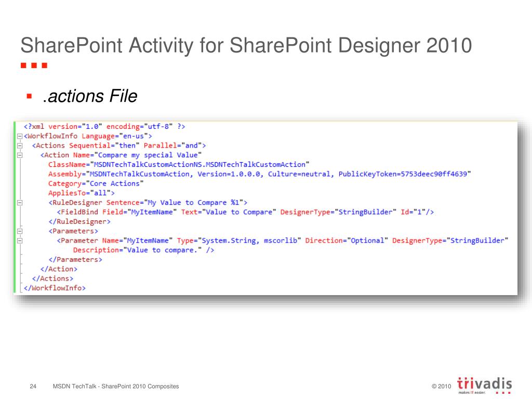Click the Sequential="then" attribute
532x399 pixels.
pos(104,145)
